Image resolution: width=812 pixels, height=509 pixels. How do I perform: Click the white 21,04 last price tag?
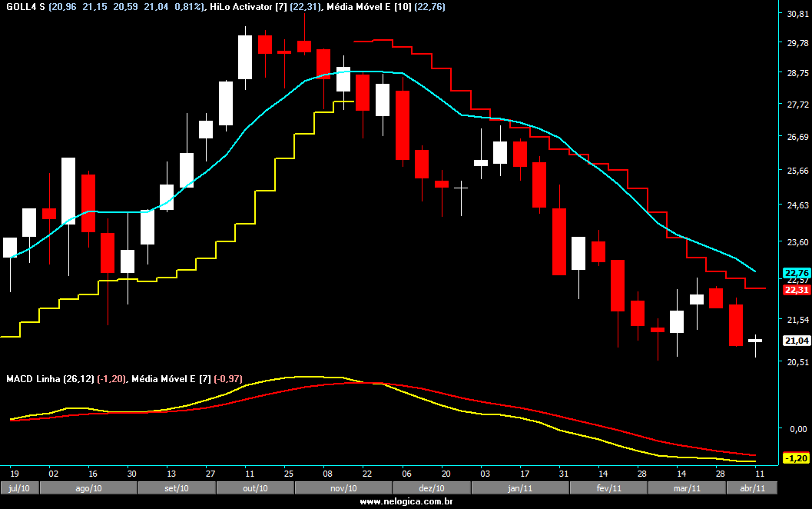(797, 341)
